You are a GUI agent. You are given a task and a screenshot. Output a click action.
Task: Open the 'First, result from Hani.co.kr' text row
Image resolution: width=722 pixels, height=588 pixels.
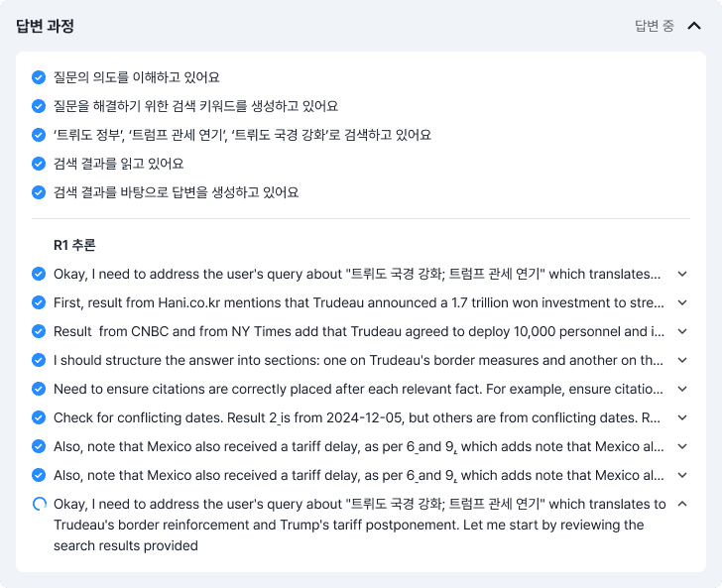point(359,302)
